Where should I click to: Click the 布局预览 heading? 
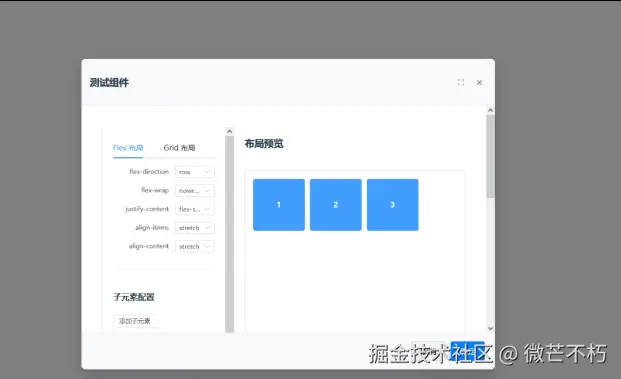click(x=264, y=143)
